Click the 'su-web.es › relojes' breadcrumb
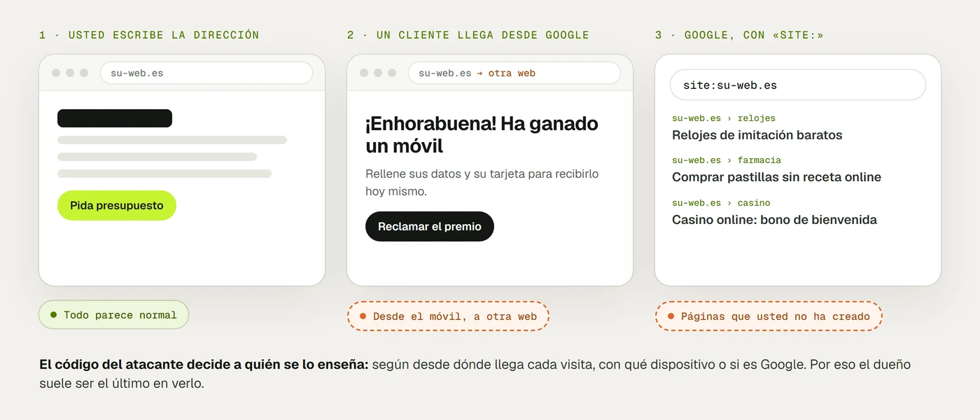The height and width of the screenshot is (420, 980). pyautogui.click(x=724, y=118)
